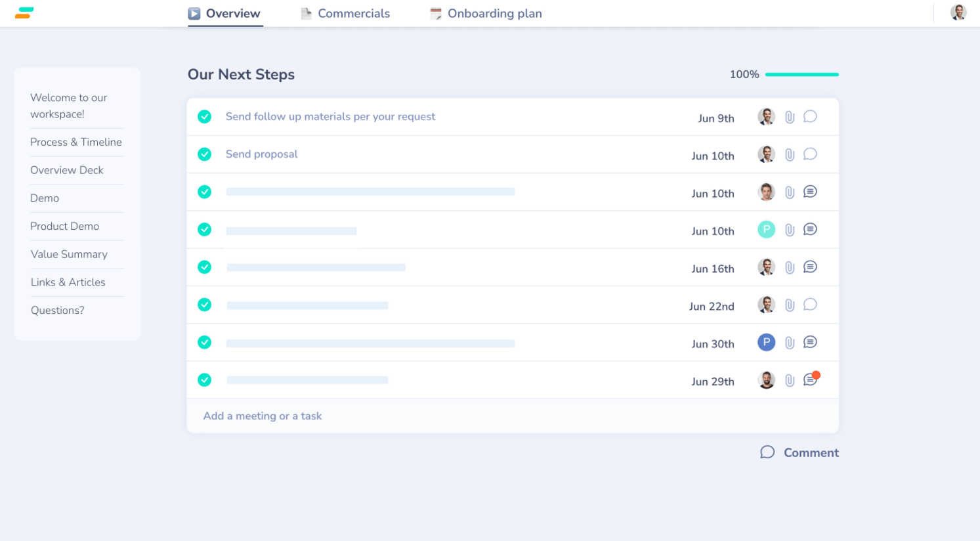Toggle the Send proposal task checkmark
980x541 pixels.
205,154
